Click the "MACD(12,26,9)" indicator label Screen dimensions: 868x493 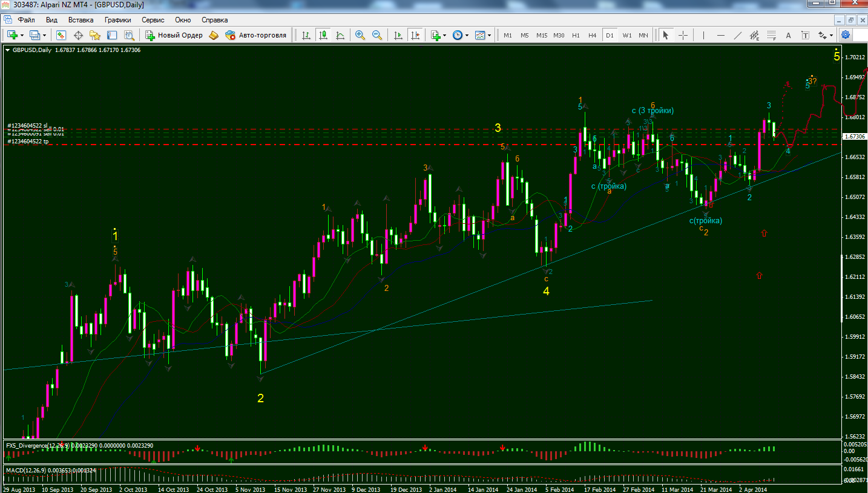click(x=25, y=470)
